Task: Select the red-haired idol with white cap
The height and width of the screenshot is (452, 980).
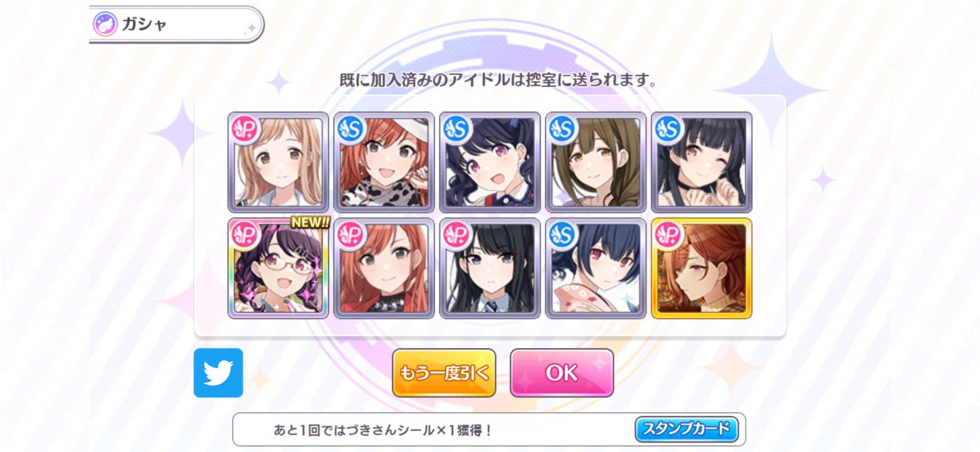Action: click(x=384, y=162)
